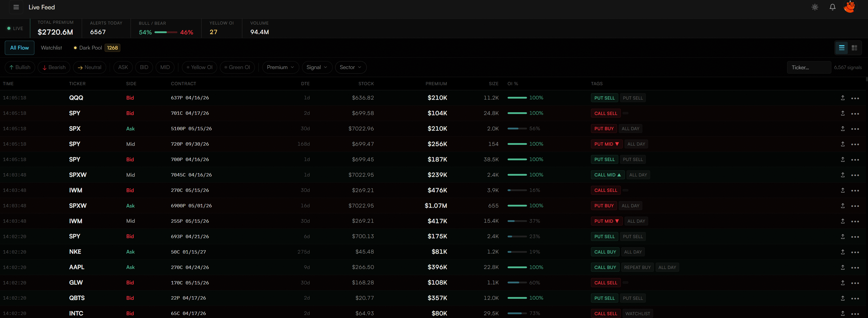Export the QQQ flow alert via share icon
This screenshot has height=318, width=868.
click(x=843, y=98)
